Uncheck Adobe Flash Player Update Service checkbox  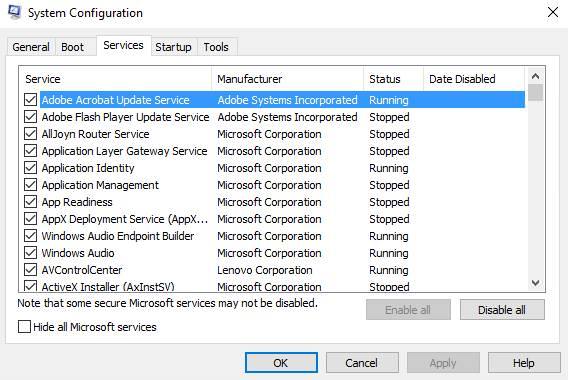(30, 117)
